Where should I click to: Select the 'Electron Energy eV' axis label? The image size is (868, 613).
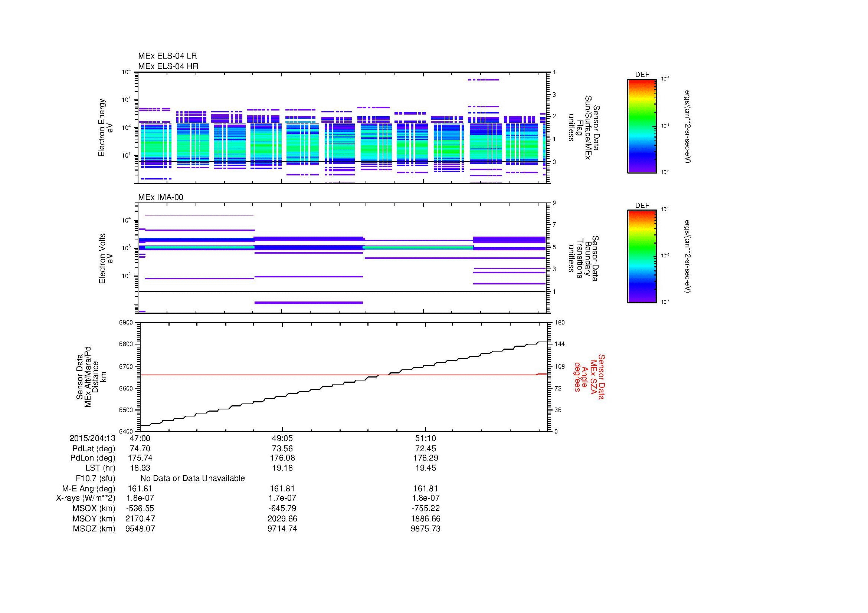pyautogui.click(x=105, y=128)
